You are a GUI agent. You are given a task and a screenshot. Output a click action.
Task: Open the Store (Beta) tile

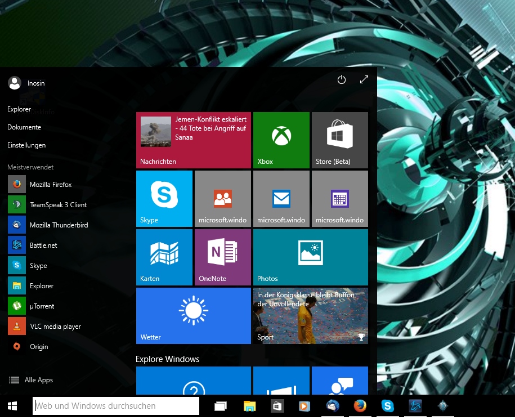[339, 140]
